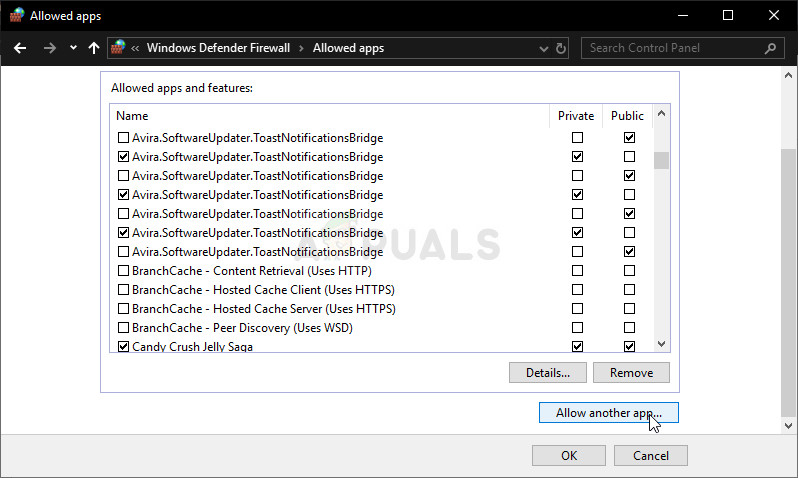The width and height of the screenshot is (798, 478).
Task: Click the Control Panel address bar icon
Action: [x=120, y=47]
